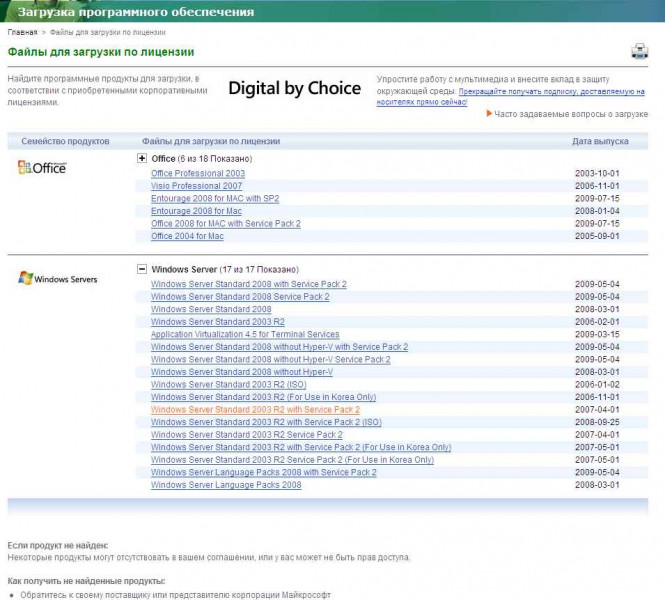The height and width of the screenshot is (600, 665).
Task: Open Application Virtualization 4.5 for Terminal Services
Action: pos(245,334)
